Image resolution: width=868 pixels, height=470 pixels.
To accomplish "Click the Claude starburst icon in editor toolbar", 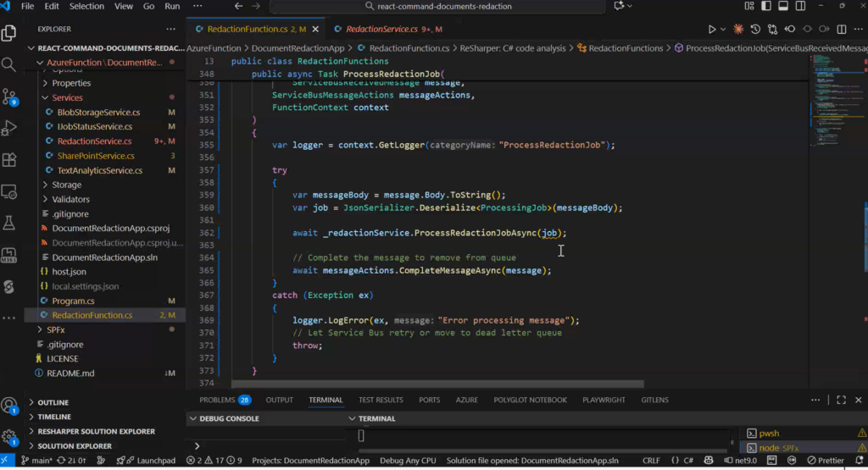I will (x=738, y=30).
